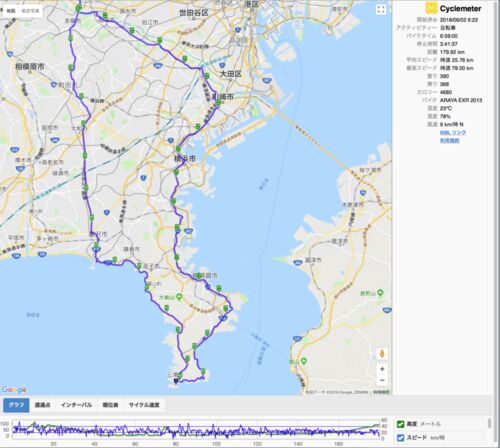
Task: Select the 地図 map view type
Action: pyautogui.click(x=11, y=11)
